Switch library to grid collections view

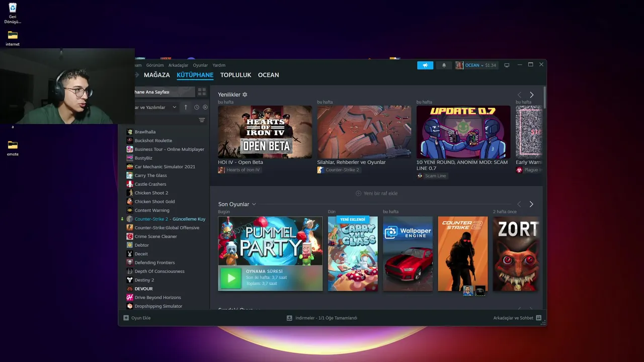click(202, 92)
